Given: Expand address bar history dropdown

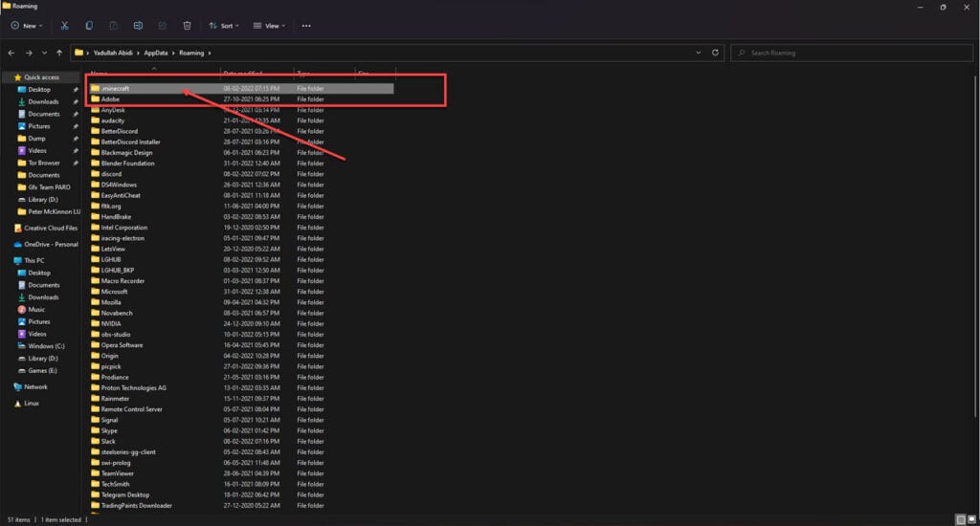Looking at the screenshot, I should 698,53.
